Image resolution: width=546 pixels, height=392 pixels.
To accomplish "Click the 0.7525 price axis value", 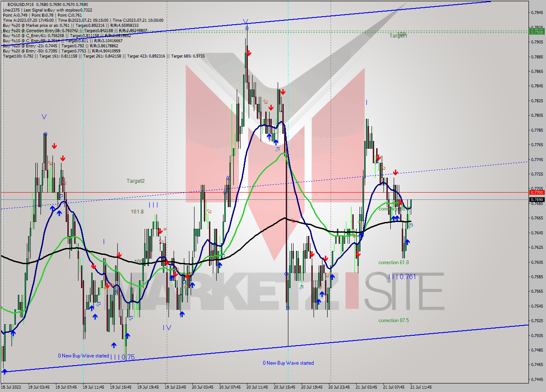I will (x=537, y=320).
